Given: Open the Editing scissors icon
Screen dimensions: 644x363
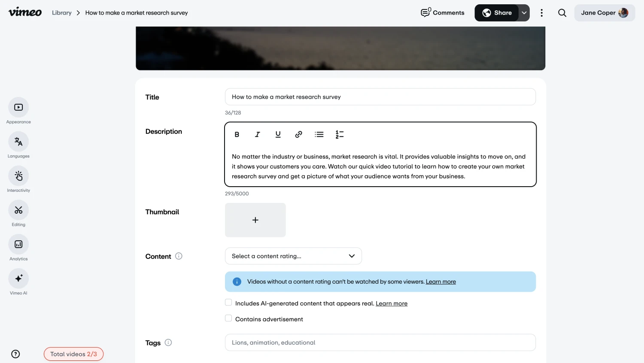Looking at the screenshot, I should (x=18, y=210).
